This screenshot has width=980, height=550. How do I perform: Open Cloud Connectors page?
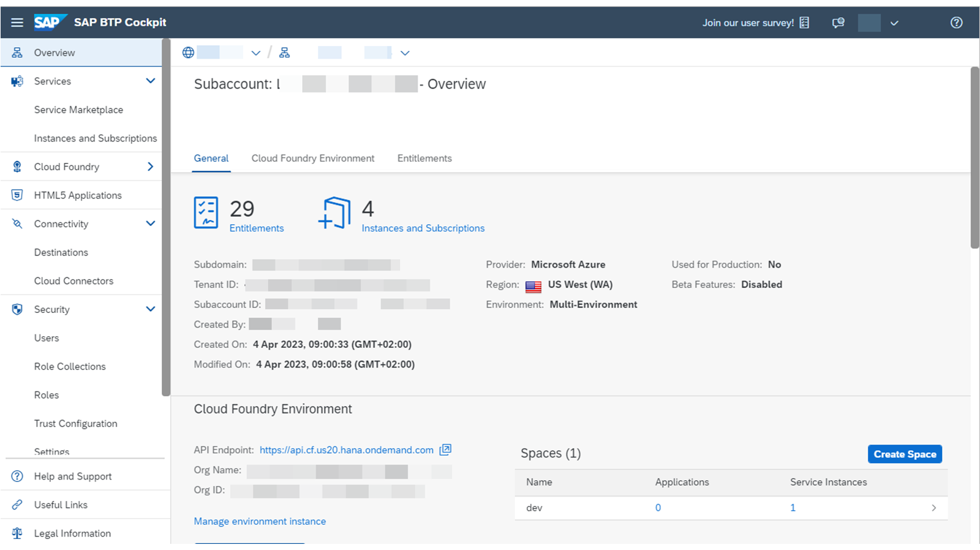[x=73, y=281]
